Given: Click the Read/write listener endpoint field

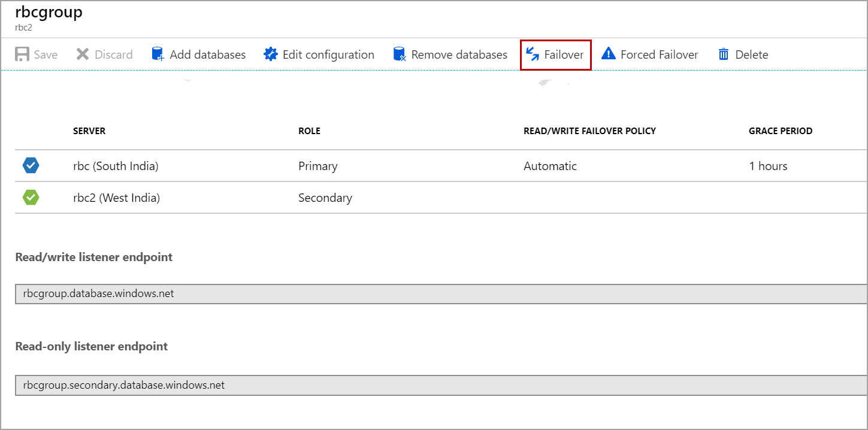Looking at the screenshot, I should [440, 294].
